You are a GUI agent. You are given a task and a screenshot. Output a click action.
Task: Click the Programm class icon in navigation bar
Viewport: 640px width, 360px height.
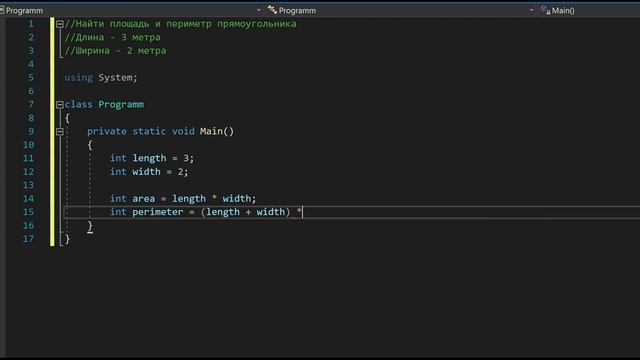[272, 10]
